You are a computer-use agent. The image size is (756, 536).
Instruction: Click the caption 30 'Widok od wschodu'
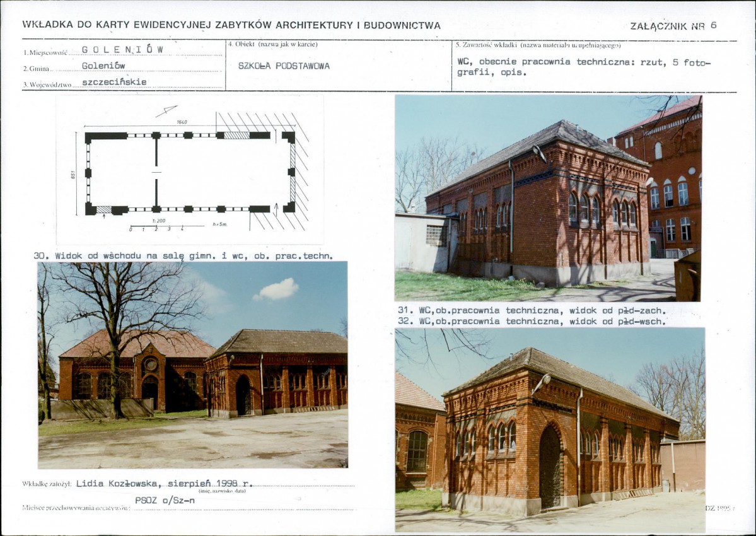point(183,256)
